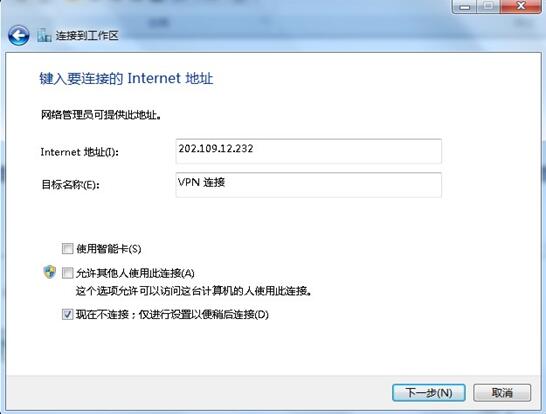The height and width of the screenshot is (414, 546).
Task: Click the Internet 地址(I): label
Action: coord(79,152)
